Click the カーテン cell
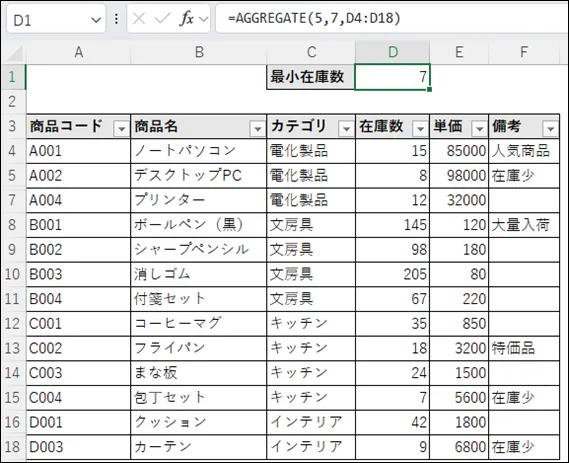The image size is (569, 463). [198, 447]
